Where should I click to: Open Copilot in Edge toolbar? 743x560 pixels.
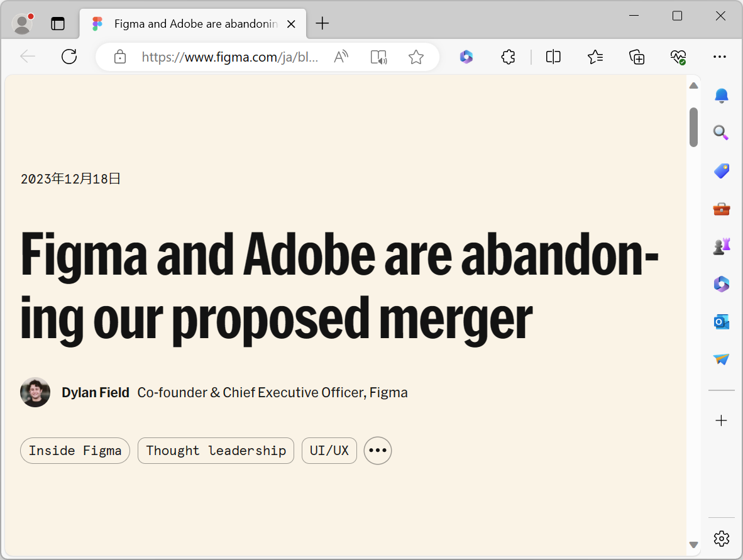click(x=466, y=57)
